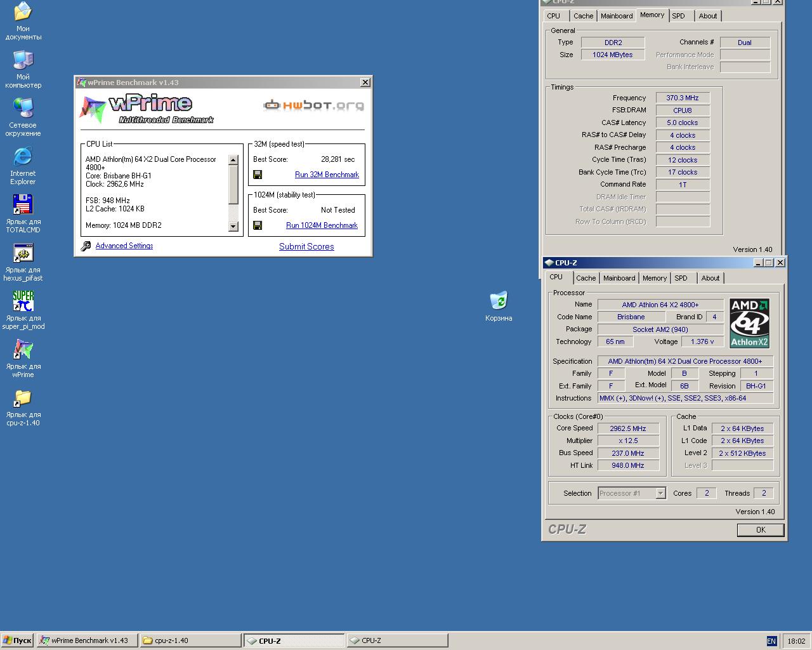Click the CPU List scroll up arrow
The image size is (812, 650).
pyautogui.click(x=233, y=160)
